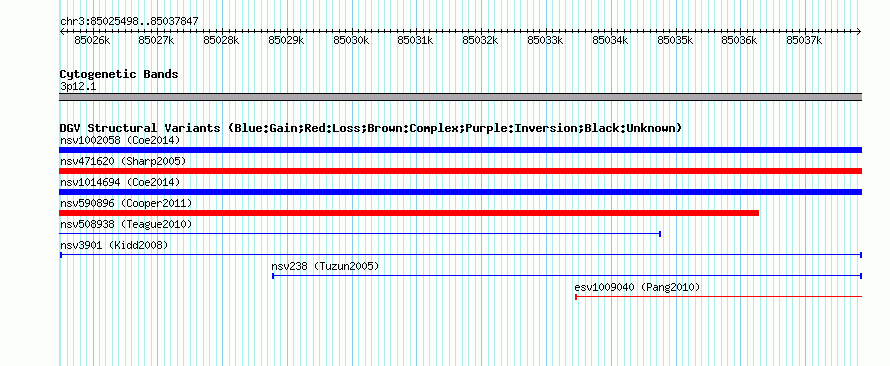The height and width of the screenshot is (366, 890).
Task: Click the 85029k ruler tick label
Action: (x=286, y=40)
